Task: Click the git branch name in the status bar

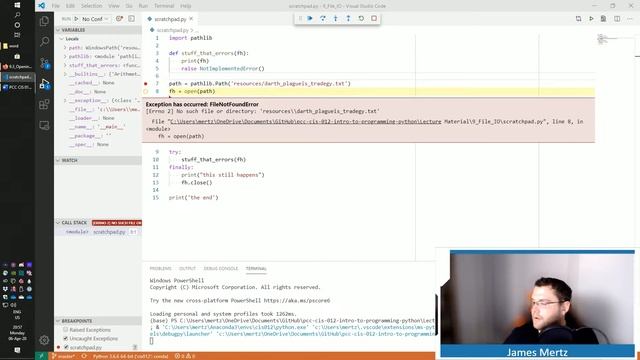Action: (x=64, y=356)
